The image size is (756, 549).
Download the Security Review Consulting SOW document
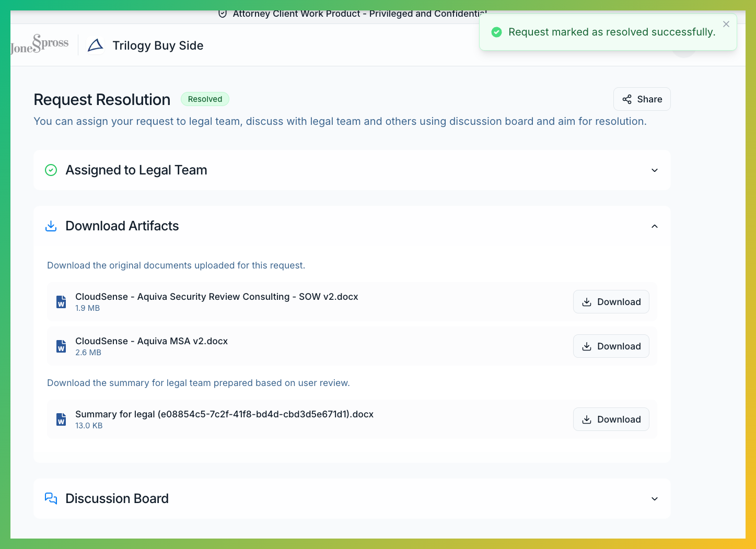(x=611, y=301)
